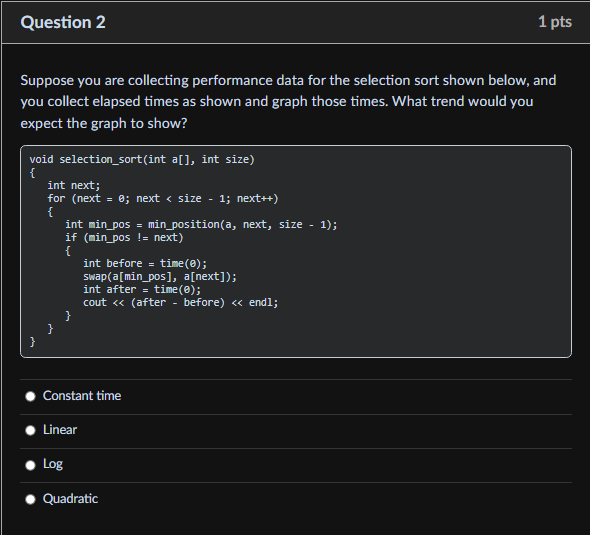Image resolution: width=590 pixels, height=535 pixels.
Task: Click the int after = time(0) line
Action: click(142, 289)
